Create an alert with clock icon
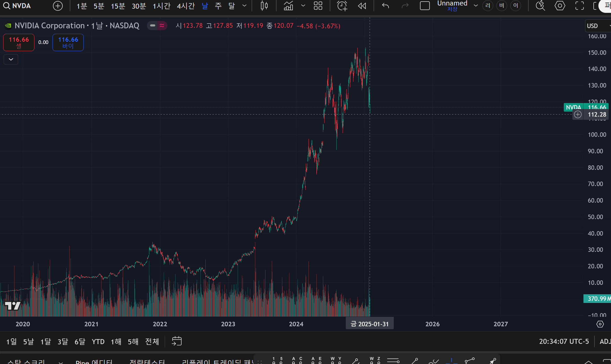The height and width of the screenshot is (364, 611). point(342,6)
